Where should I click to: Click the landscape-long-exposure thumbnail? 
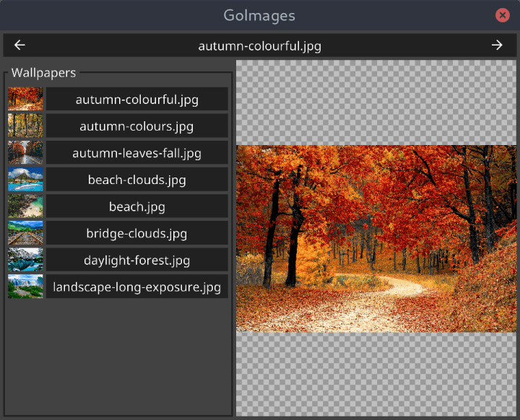pyautogui.click(x=25, y=286)
